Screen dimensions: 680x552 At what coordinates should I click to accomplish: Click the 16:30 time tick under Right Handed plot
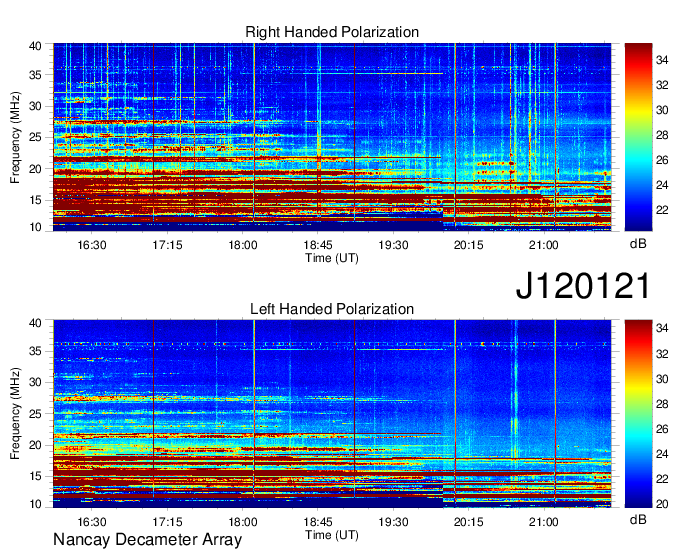(x=92, y=245)
